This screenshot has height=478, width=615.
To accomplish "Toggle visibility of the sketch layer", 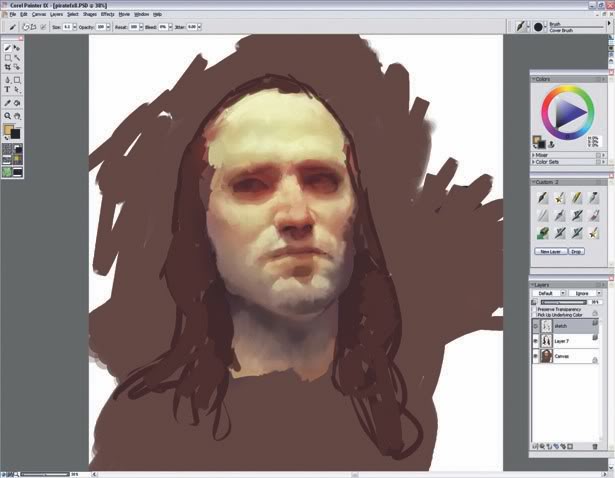I will [x=536, y=326].
